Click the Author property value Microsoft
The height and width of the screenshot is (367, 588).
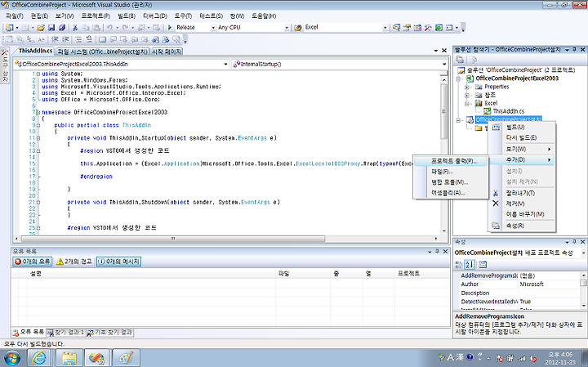[531, 284]
